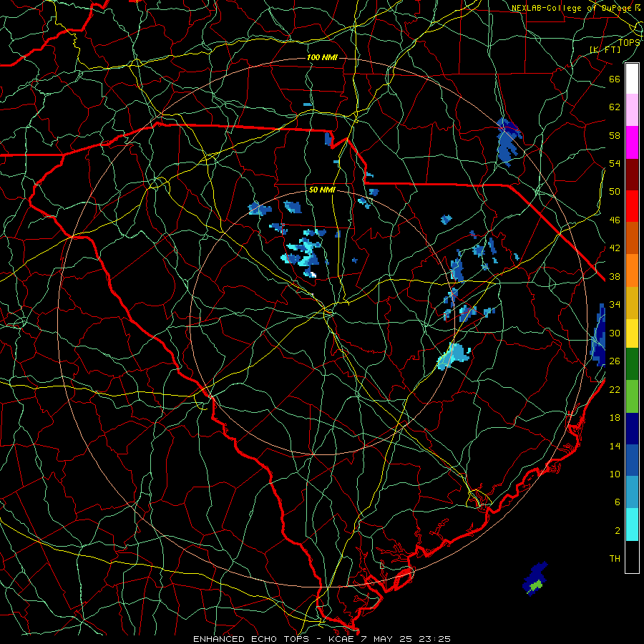644x644 pixels.
Task: Select the 14 legend label
Action: click(615, 446)
